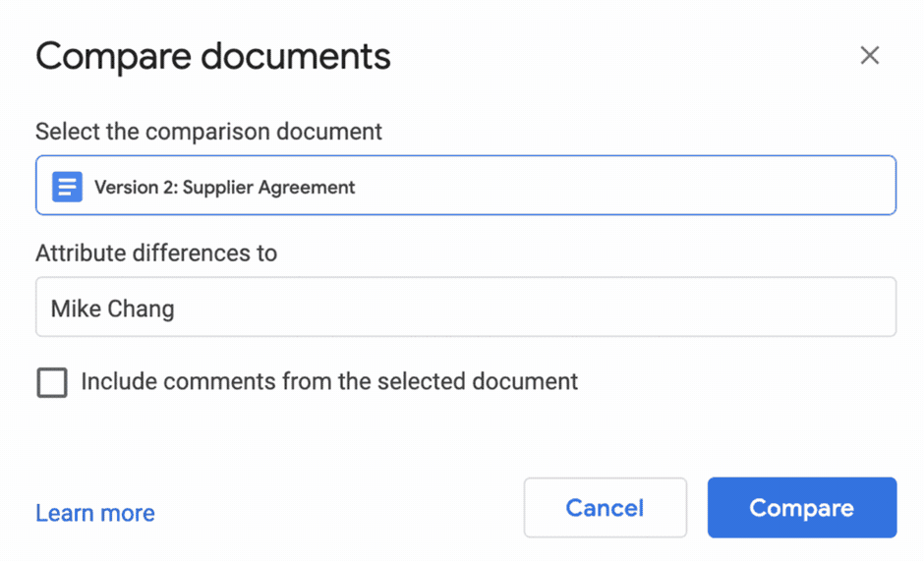Image resolution: width=924 pixels, height=561 pixels.
Task: Click the blue Compare button
Action: pyautogui.click(x=801, y=508)
